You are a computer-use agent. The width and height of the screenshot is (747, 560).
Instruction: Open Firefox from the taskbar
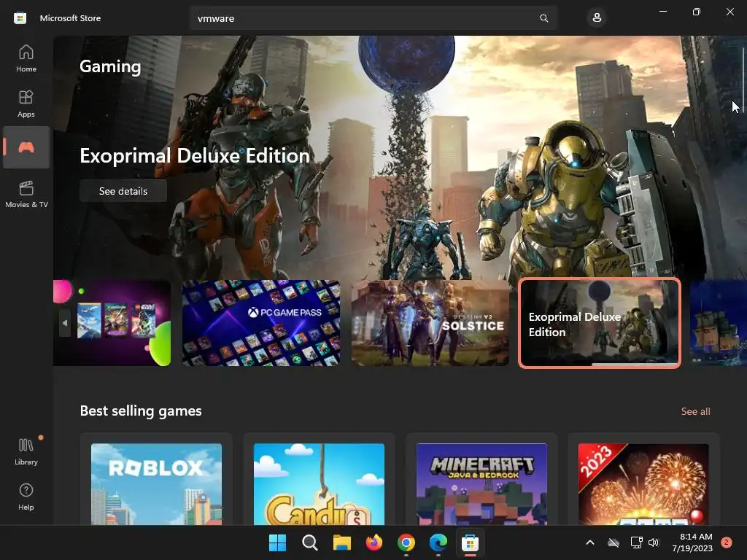(374, 542)
